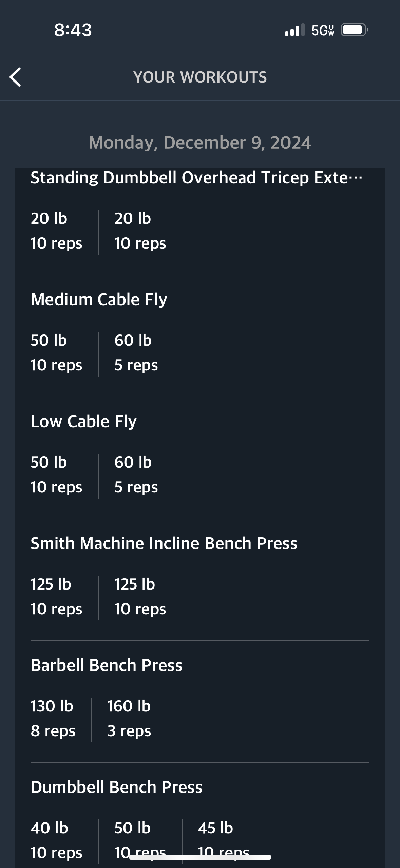400x868 pixels.
Task: Tap the 8:43 clock in status bar
Action: click(x=73, y=30)
